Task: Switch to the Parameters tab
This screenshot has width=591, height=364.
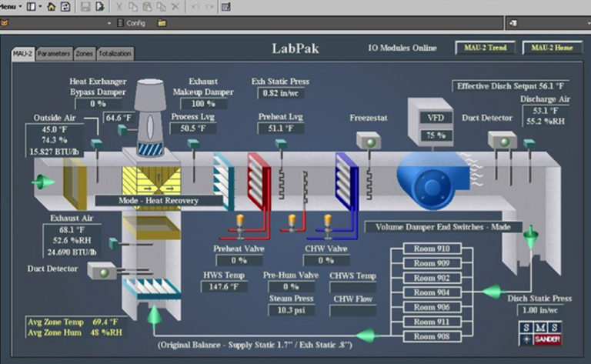Action: click(54, 54)
